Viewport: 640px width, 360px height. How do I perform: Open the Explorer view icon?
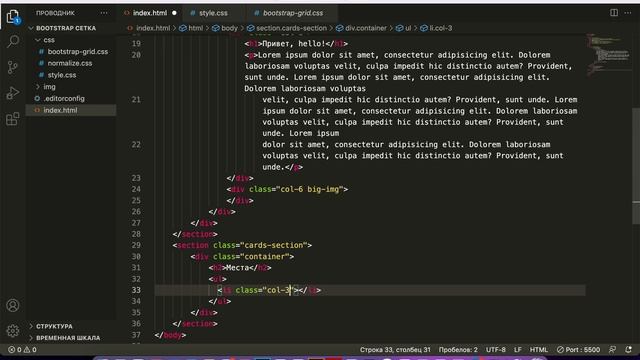pos(13,16)
